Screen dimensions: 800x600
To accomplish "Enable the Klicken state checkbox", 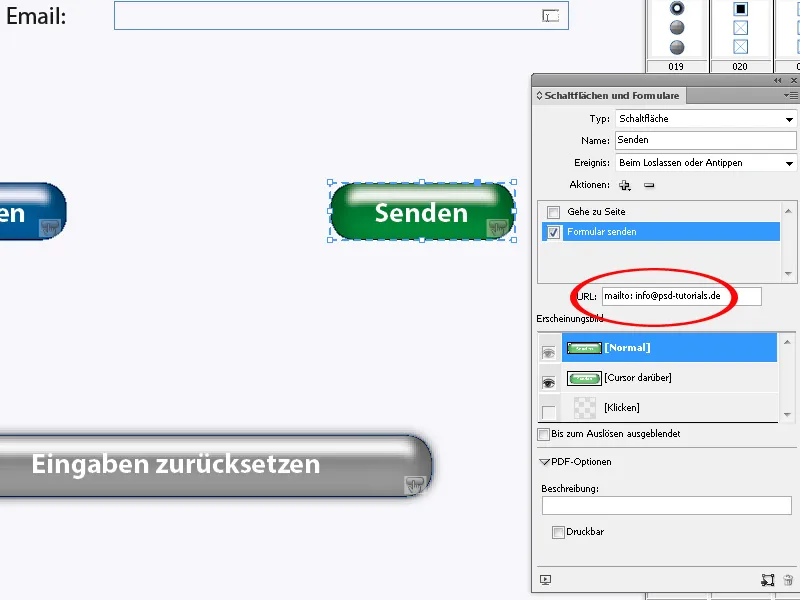I will [x=548, y=412].
